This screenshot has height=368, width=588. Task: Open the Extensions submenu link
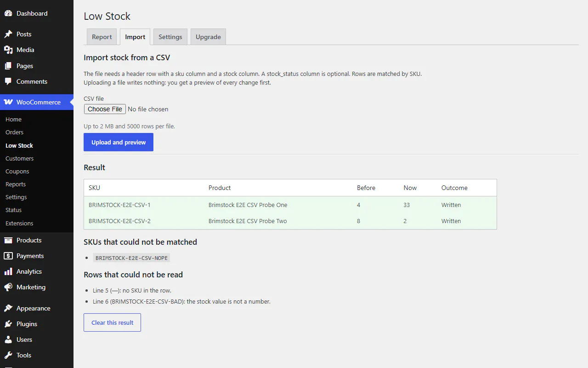19,223
